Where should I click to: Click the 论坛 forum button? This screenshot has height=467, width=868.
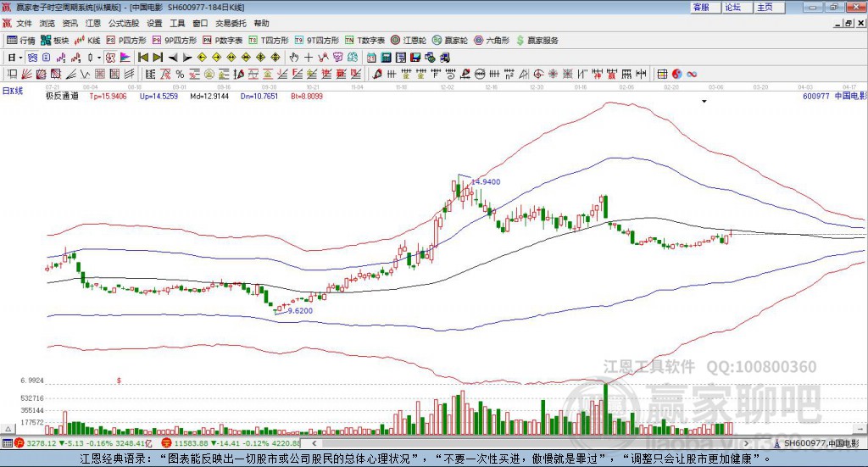pos(737,7)
